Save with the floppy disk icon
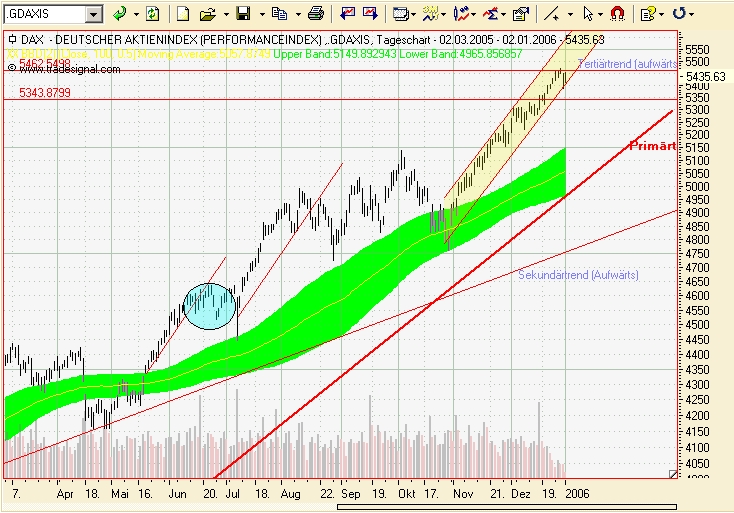 click(243, 14)
